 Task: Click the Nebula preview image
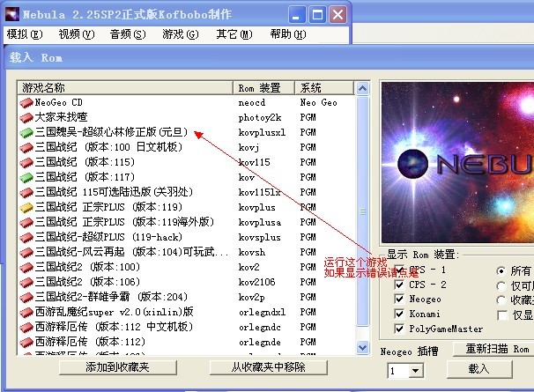click(457, 162)
